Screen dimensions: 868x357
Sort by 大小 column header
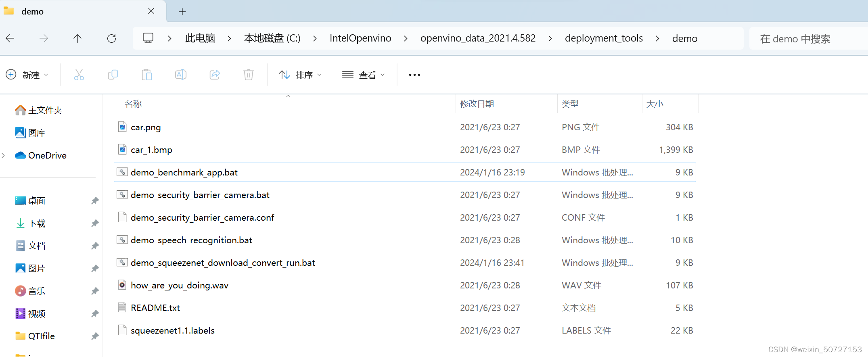pos(655,104)
